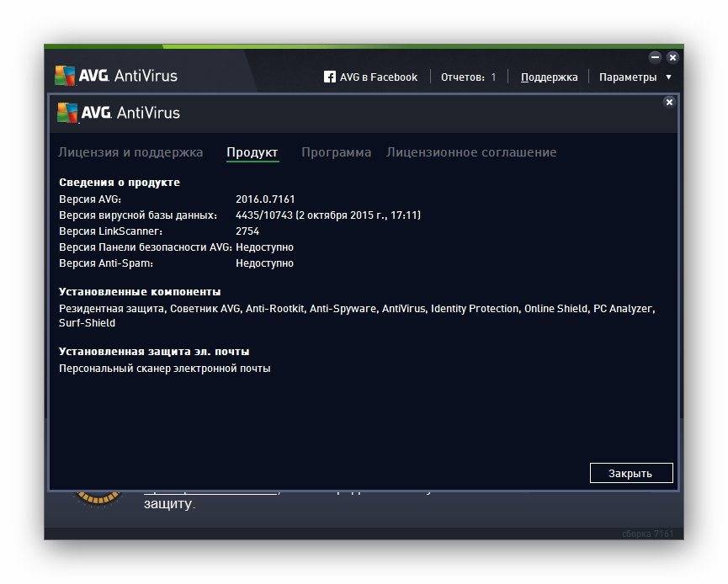Switch to the Программа tab
Viewport: 728px width, 584px height.
click(336, 152)
